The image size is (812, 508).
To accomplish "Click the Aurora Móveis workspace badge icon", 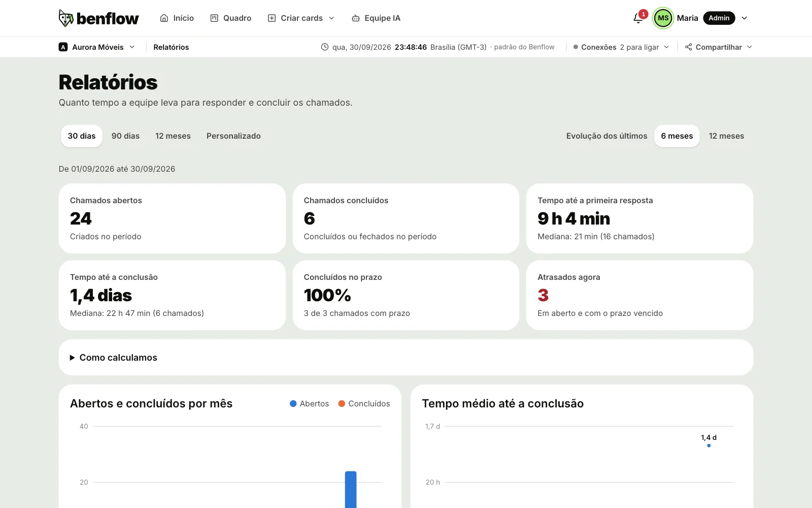I will click(63, 47).
